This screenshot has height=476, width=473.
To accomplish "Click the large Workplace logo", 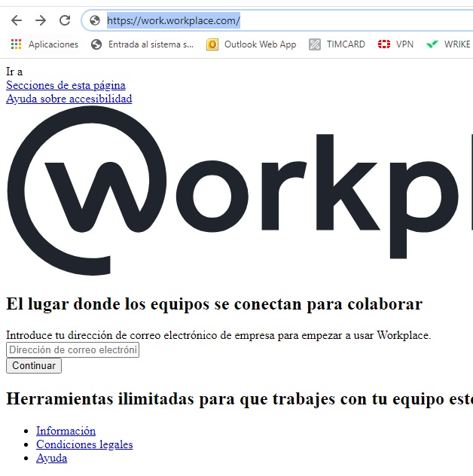I will pyautogui.click(x=240, y=191).
